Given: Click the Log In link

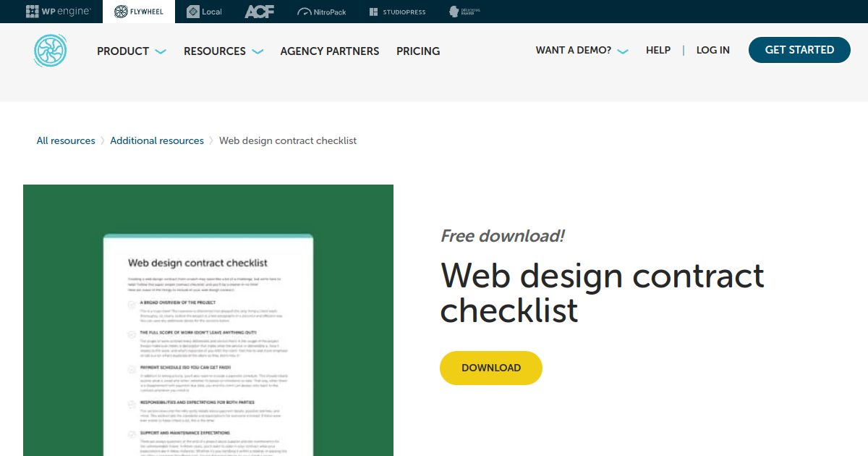Looking at the screenshot, I should click(x=713, y=50).
